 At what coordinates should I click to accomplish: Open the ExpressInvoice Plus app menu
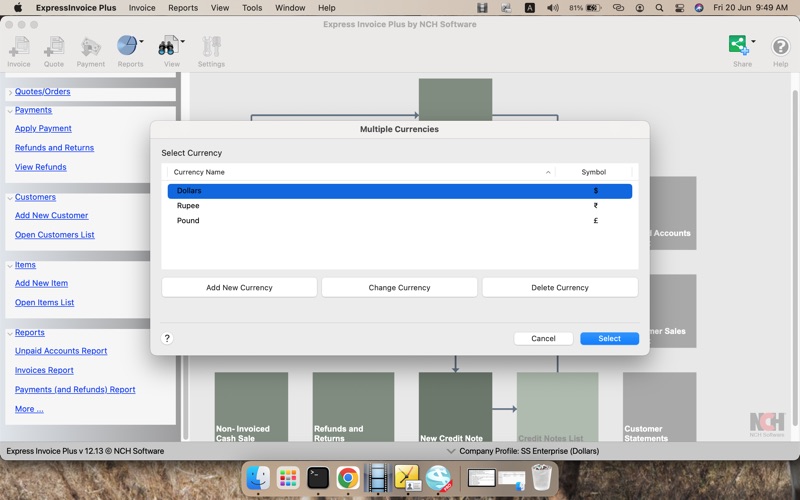(76, 8)
